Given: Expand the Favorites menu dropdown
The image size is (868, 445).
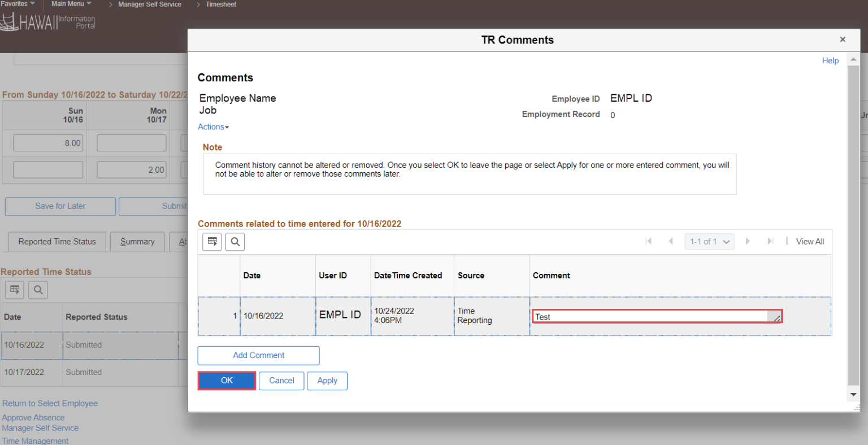Looking at the screenshot, I should 17,4.
